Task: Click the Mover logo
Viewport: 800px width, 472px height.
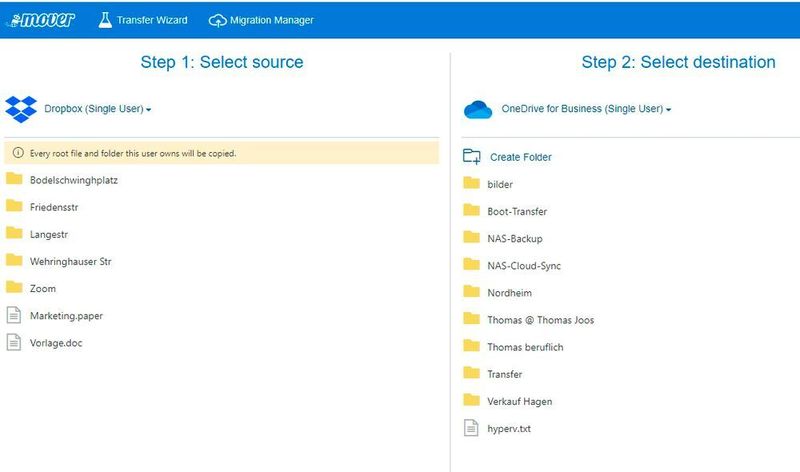Action: (x=41, y=20)
